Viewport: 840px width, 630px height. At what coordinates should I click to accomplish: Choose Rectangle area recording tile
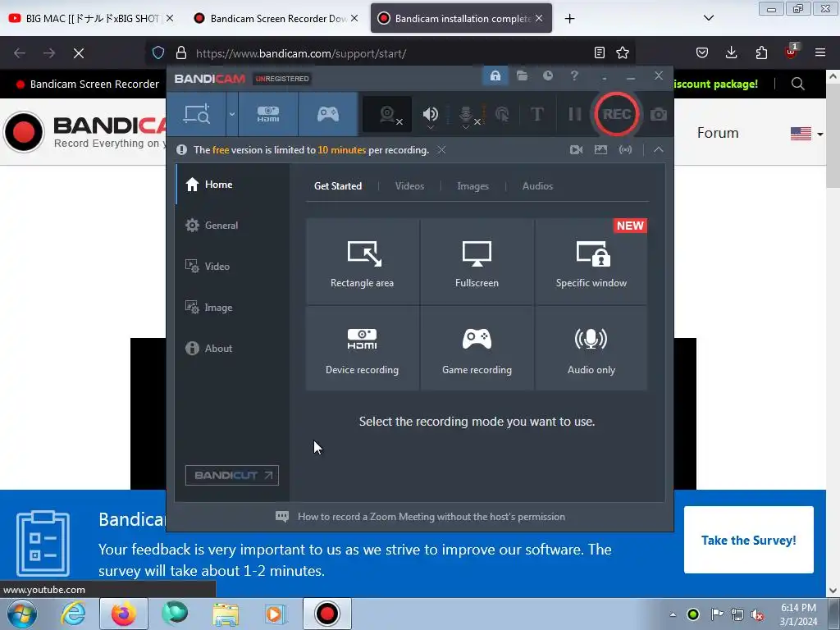362,262
